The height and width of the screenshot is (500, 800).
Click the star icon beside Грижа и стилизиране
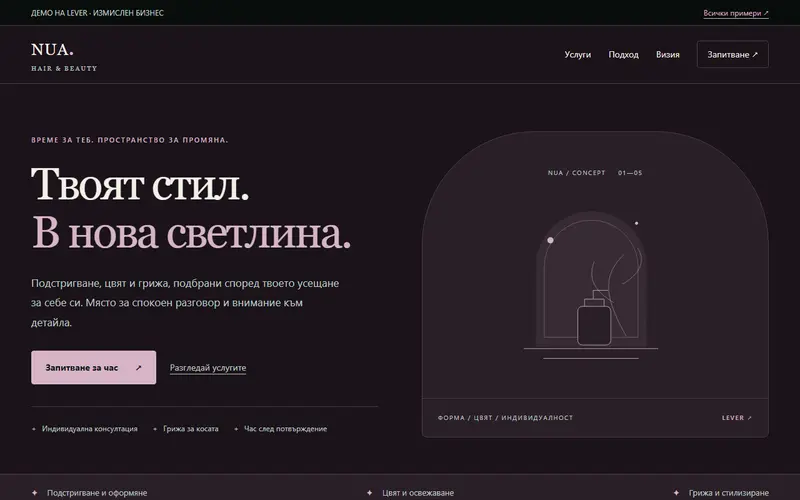coord(677,493)
